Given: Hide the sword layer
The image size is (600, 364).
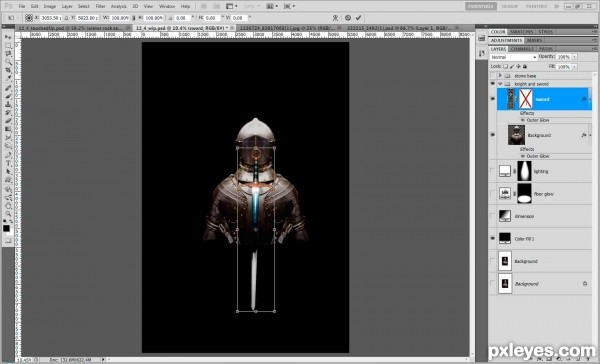Looking at the screenshot, I should [492, 99].
